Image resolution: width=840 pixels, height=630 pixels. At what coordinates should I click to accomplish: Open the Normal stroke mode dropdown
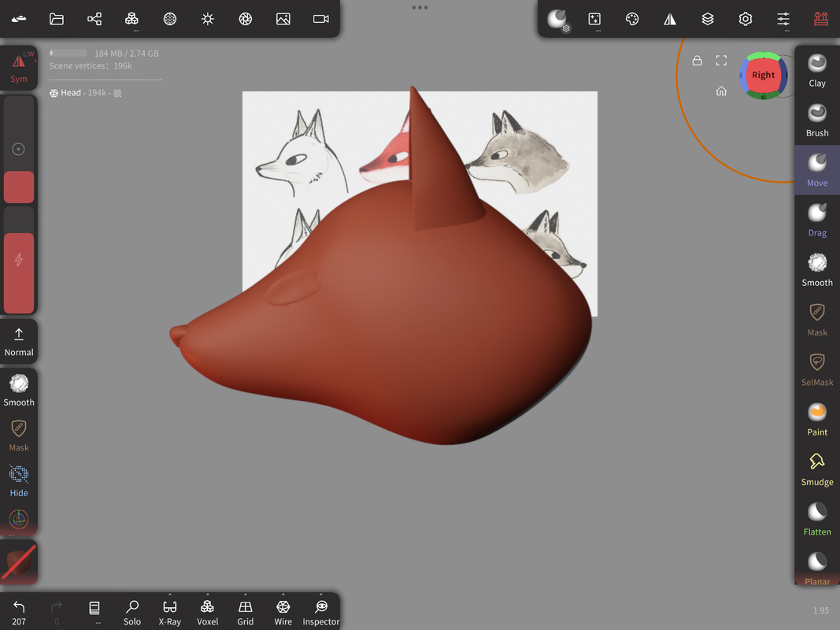(x=19, y=342)
